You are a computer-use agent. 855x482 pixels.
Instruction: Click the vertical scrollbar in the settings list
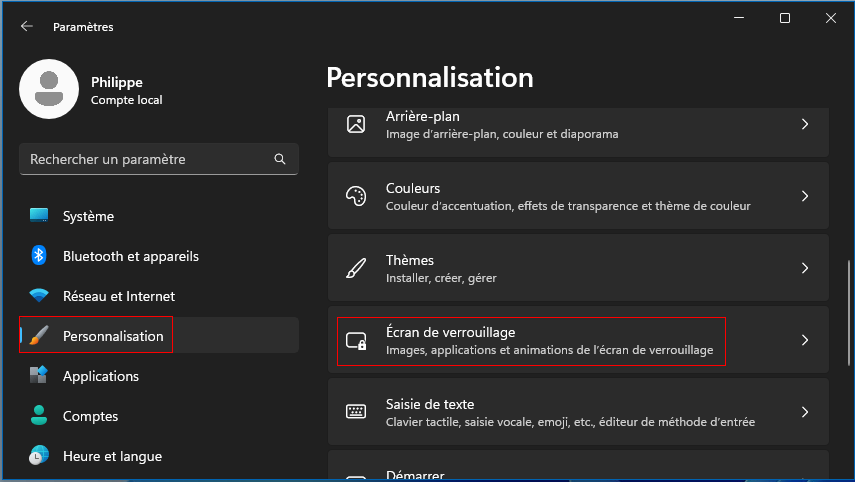coord(848,314)
